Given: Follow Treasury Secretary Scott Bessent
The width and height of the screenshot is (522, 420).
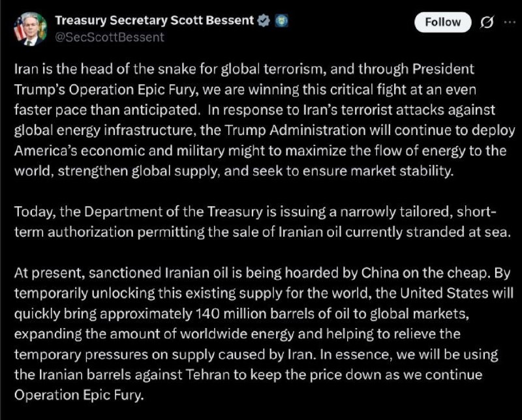Looking at the screenshot, I should [x=442, y=22].
